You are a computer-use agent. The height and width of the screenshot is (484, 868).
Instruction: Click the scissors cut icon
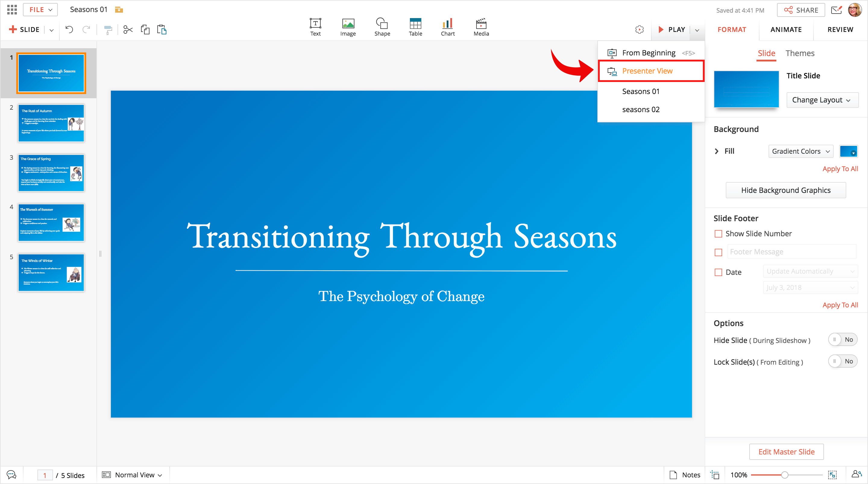[128, 30]
